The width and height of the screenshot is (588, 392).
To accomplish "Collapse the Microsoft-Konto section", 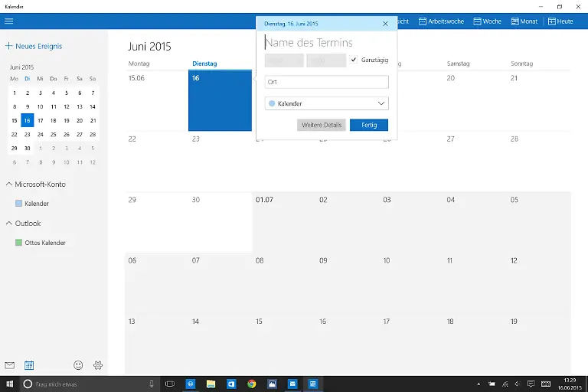I will coord(8,185).
